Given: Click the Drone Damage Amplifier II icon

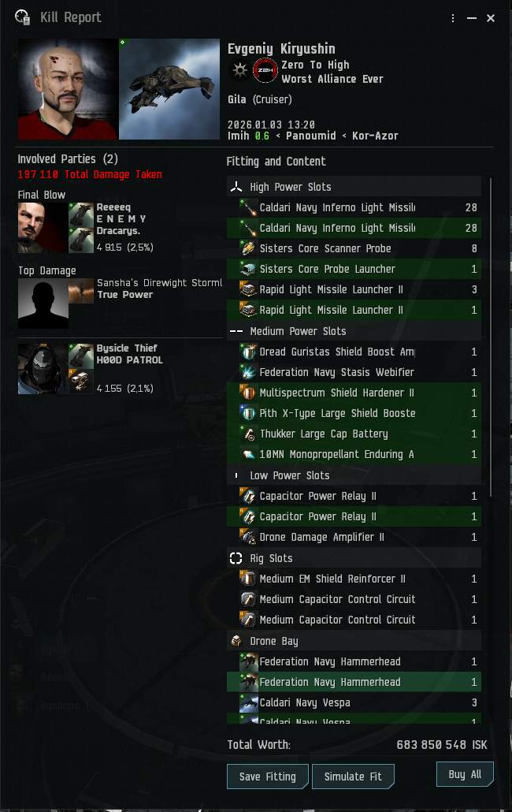Looking at the screenshot, I should 248,537.
